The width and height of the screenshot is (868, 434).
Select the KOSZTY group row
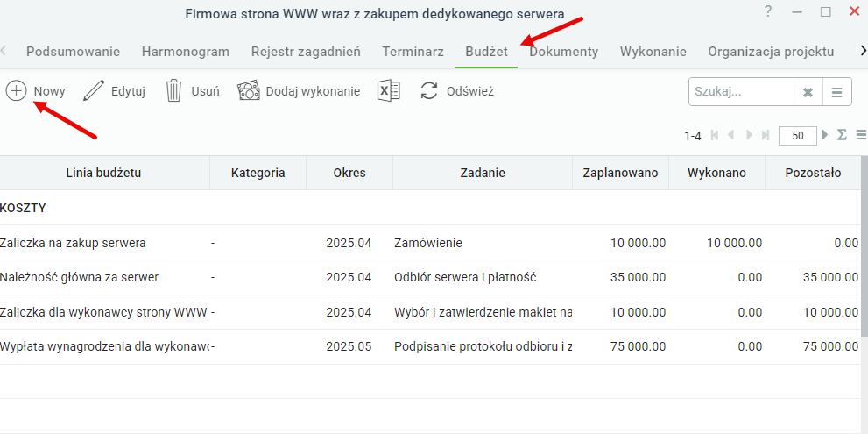click(431, 208)
